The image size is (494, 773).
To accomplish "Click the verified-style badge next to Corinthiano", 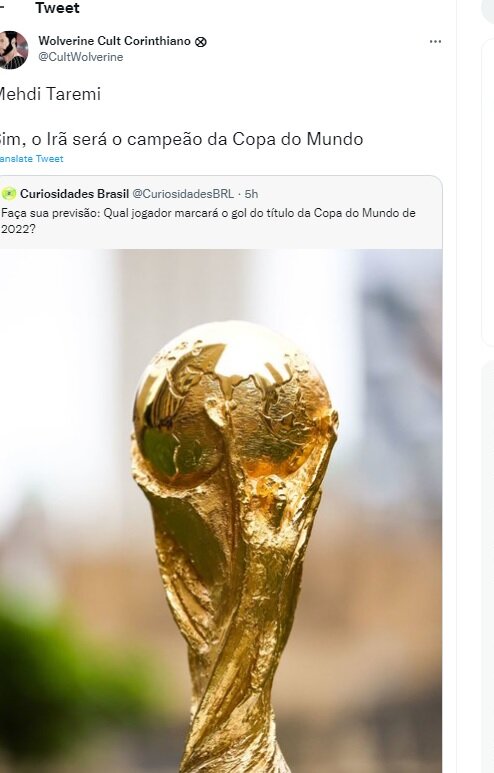I will [201, 42].
